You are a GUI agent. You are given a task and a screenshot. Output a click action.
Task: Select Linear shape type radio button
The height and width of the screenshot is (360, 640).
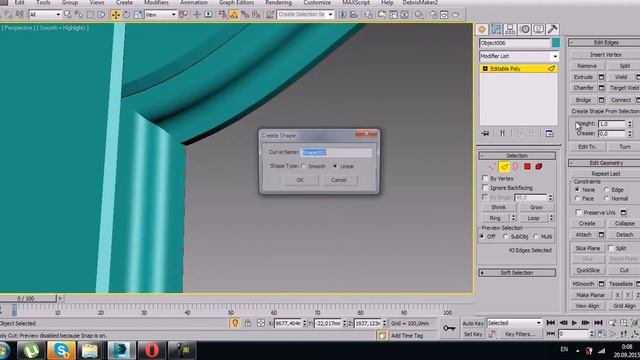click(335, 166)
